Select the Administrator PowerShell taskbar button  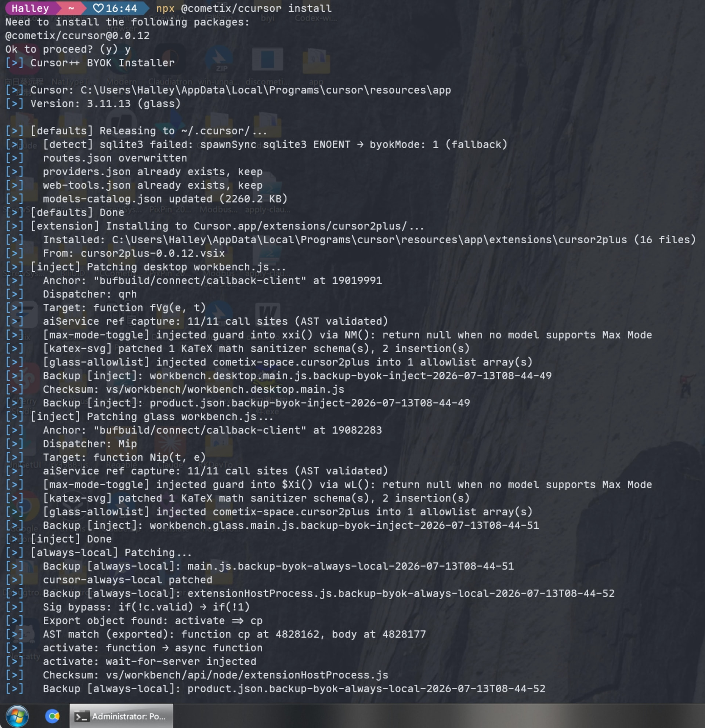121,716
